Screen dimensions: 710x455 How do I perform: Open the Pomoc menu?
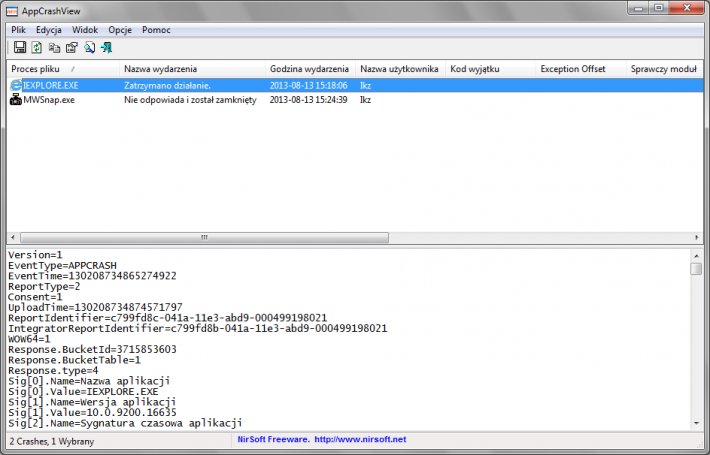click(156, 30)
